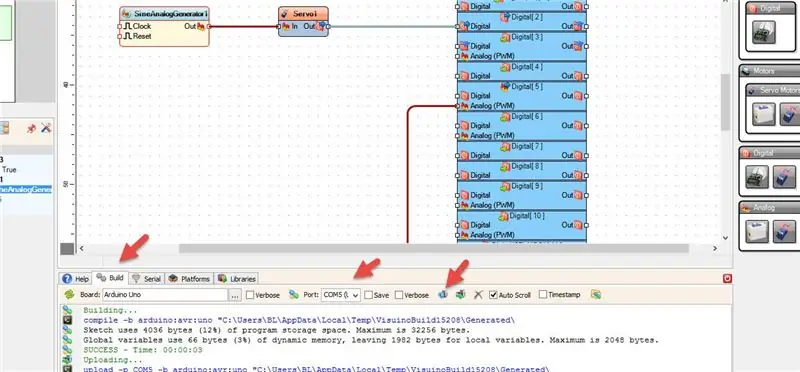
Task: Toggle the Auto Scroll checkbox
Action: pos(493,295)
